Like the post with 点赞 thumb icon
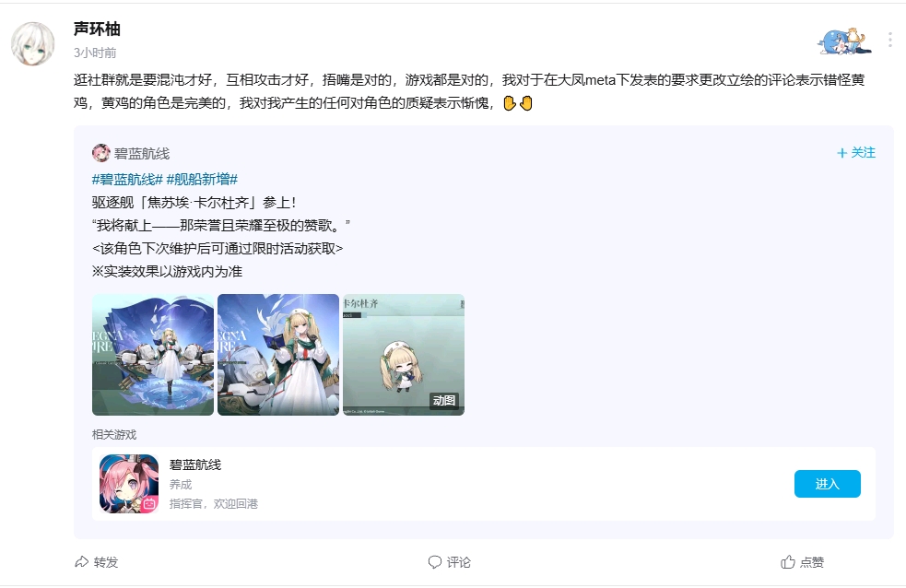Screen dimensions: 906x588 tap(788, 562)
